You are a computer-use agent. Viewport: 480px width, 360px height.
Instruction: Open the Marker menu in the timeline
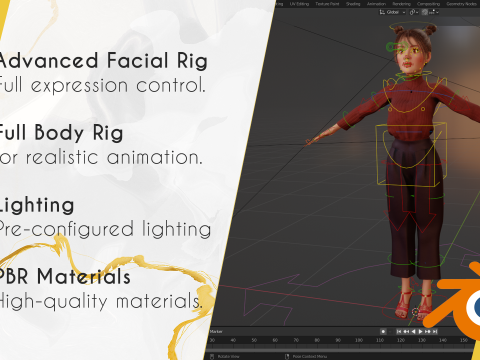[216, 331]
